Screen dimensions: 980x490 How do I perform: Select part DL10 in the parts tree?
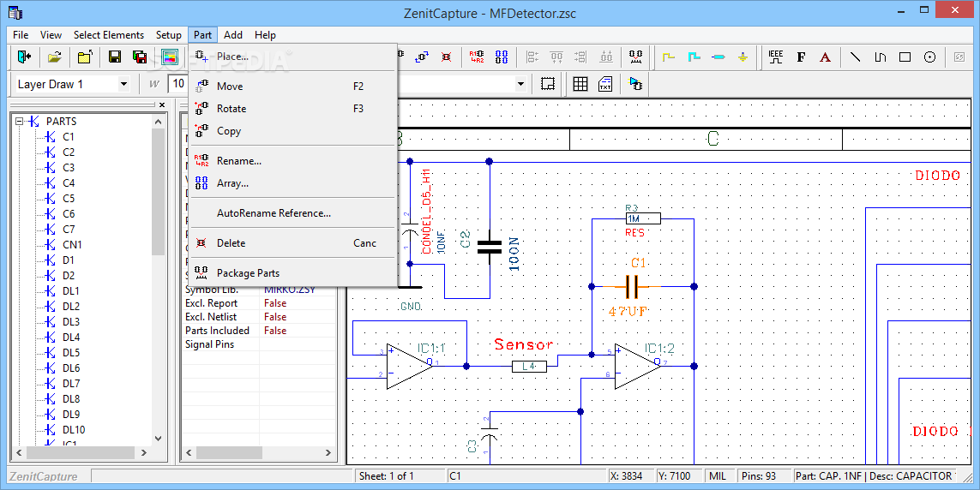point(74,429)
